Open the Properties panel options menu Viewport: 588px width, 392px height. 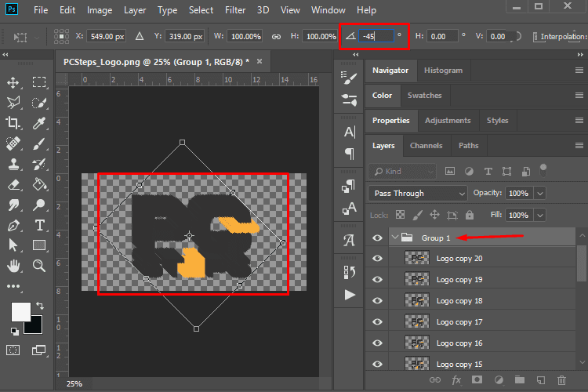tap(579, 121)
